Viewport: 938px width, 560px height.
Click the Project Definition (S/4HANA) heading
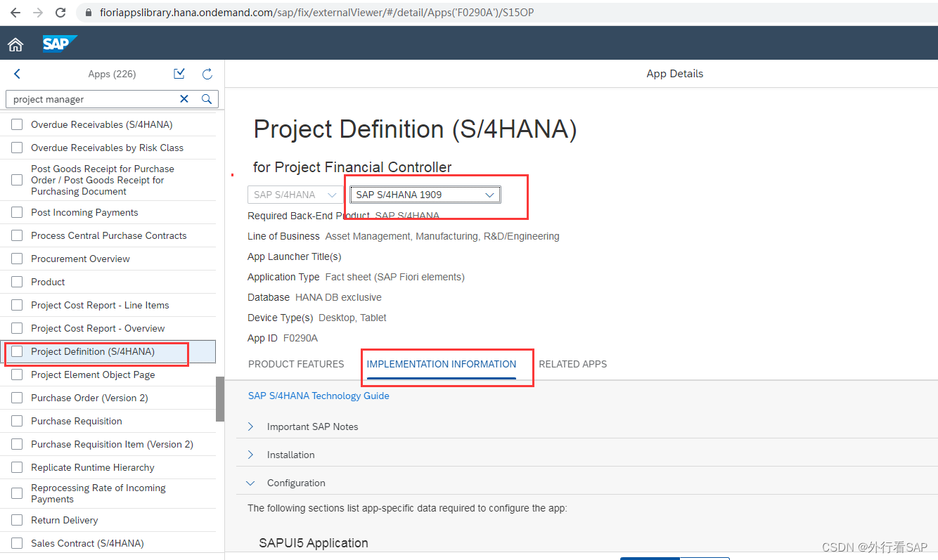[x=415, y=129]
